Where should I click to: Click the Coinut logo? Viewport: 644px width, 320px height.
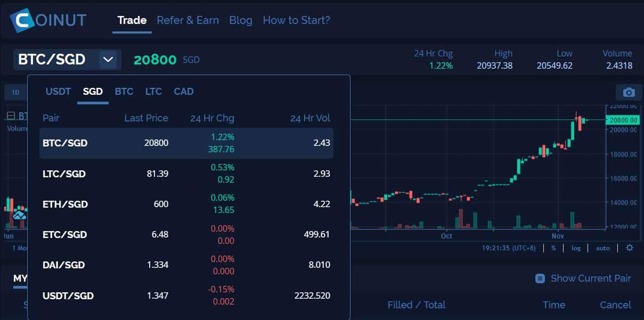point(48,20)
